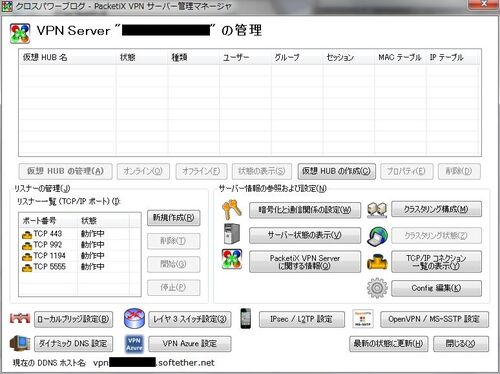Click the gear icon beside Config edit
500x374 pixels.
coord(377,288)
